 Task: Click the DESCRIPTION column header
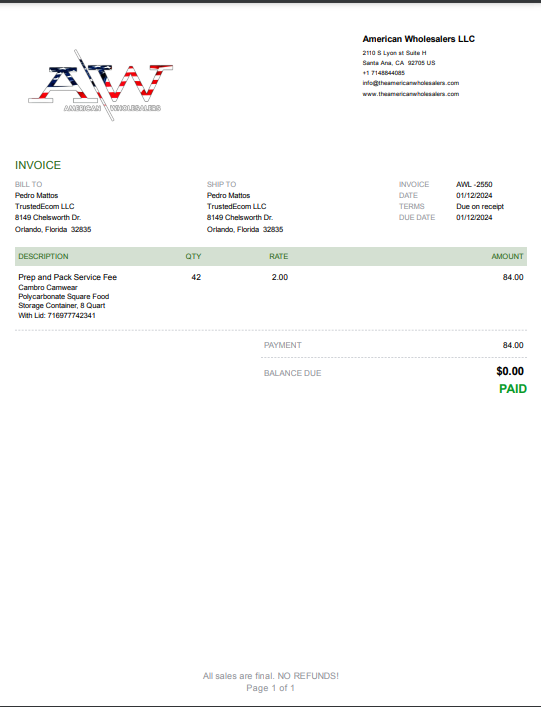tap(43, 256)
